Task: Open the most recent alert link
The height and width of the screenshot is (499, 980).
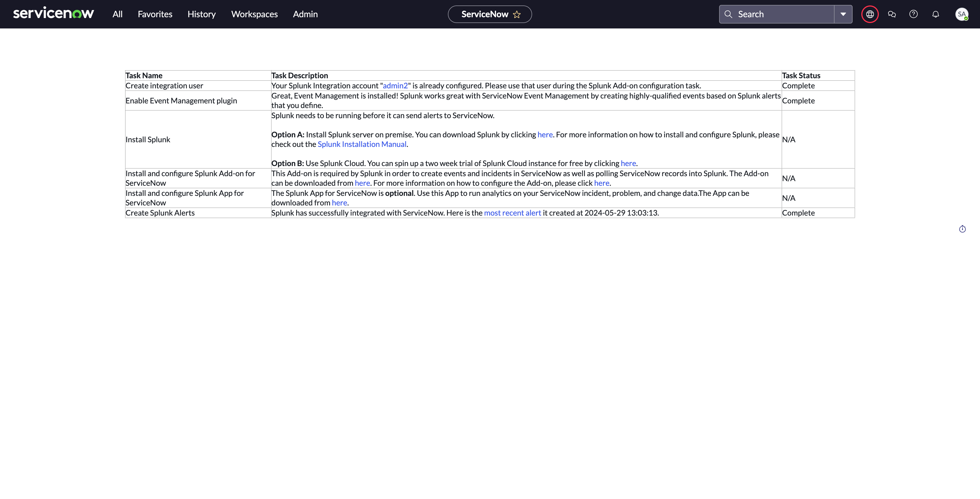Action: pyautogui.click(x=512, y=213)
